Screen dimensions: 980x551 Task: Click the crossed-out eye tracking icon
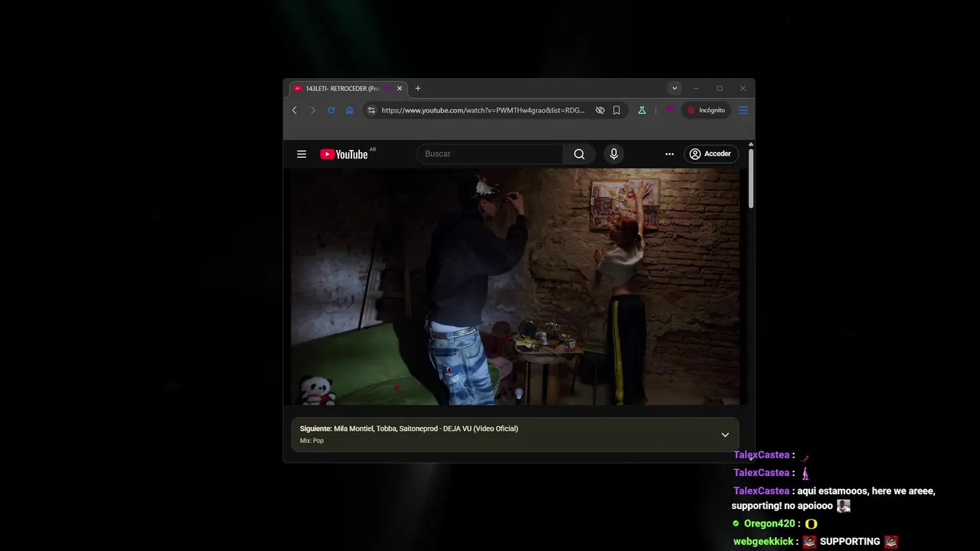click(x=600, y=110)
